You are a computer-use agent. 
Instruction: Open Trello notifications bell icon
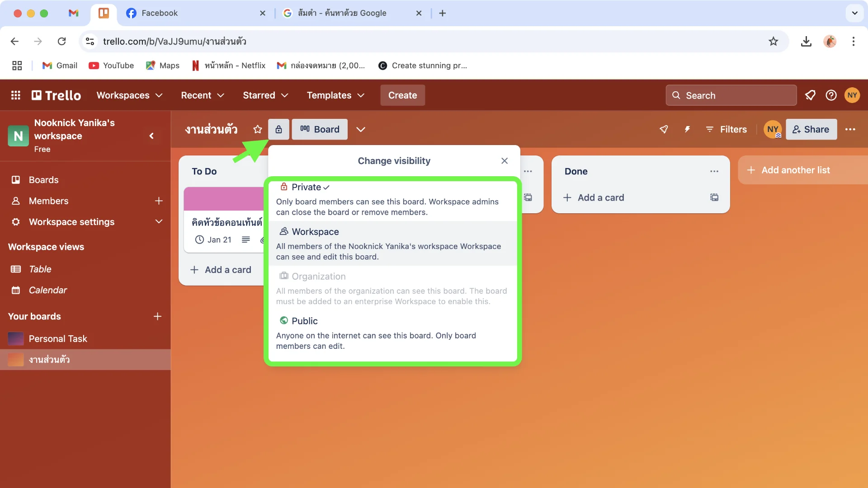810,95
